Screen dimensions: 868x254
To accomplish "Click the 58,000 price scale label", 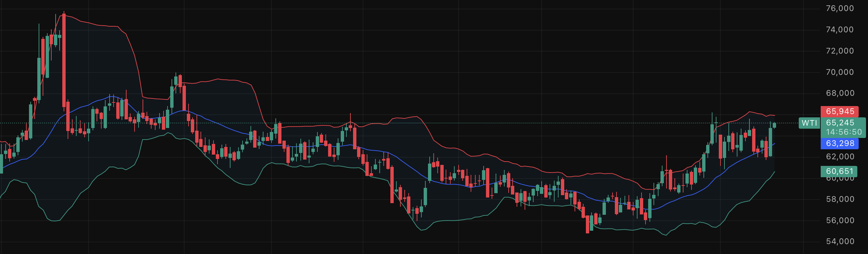I will (x=840, y=199).
